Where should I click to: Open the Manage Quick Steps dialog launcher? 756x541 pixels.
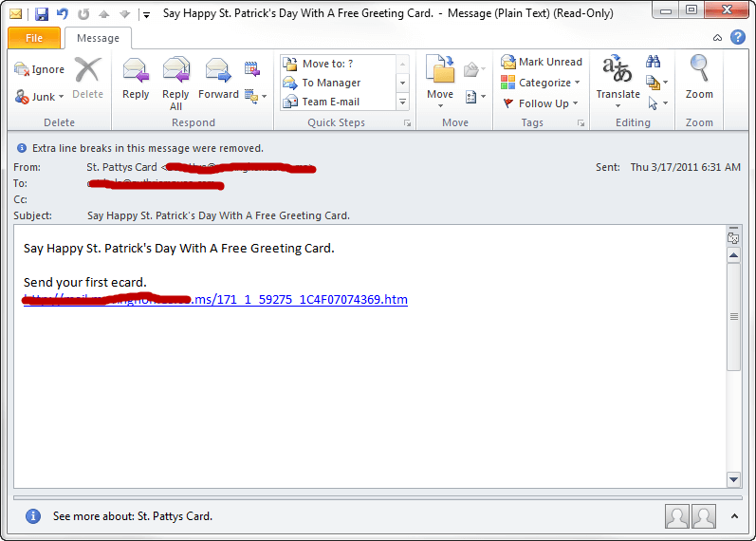(x=408, y=123)
